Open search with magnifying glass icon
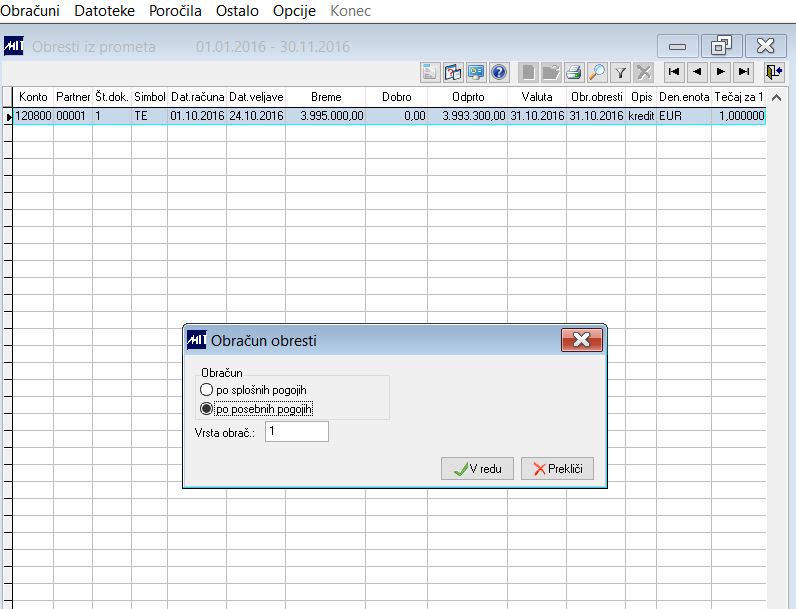The width and height of the screenshot is (796, 609). point(597,73)
